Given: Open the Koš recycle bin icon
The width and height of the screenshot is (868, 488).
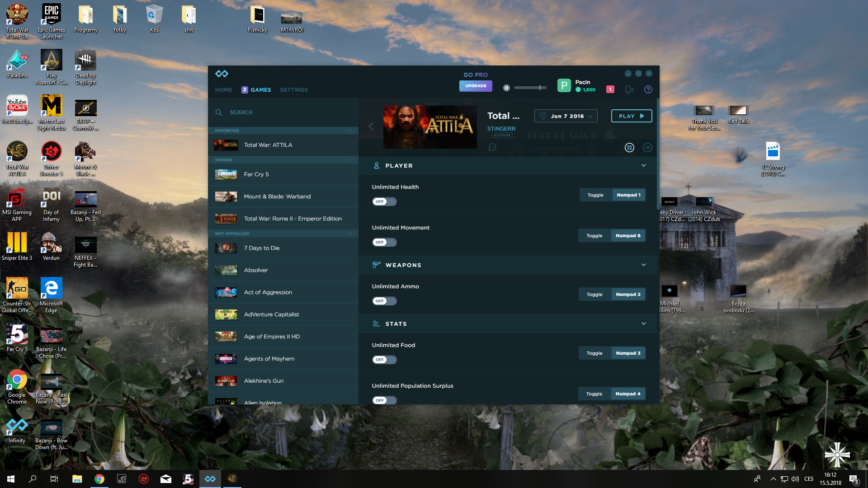Looking at the screenshot, I should coord(154,18).
